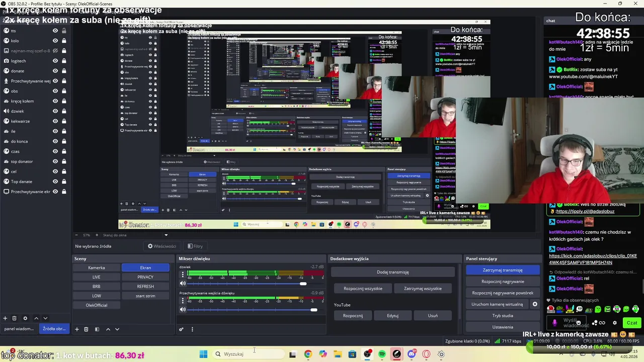The height and width of the screenshot is (362, 644).
Task: Open the Właściwości button for the source
Action: 162,246
